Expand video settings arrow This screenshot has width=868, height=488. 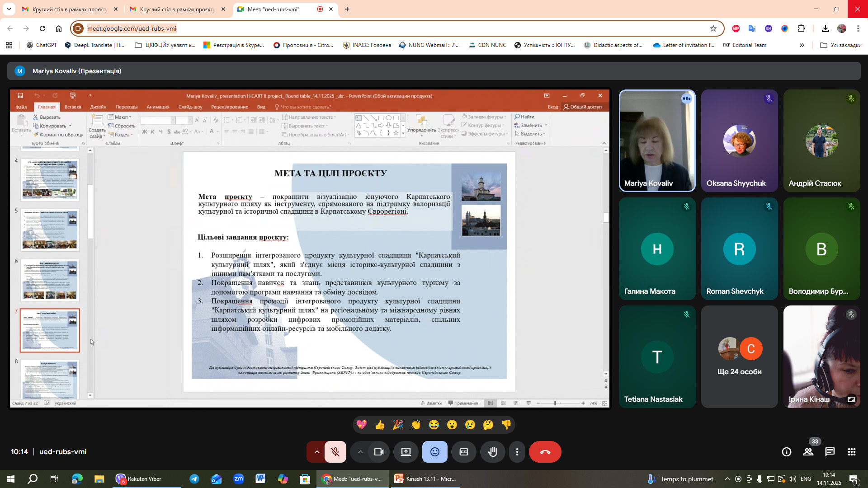click(360, 452)
